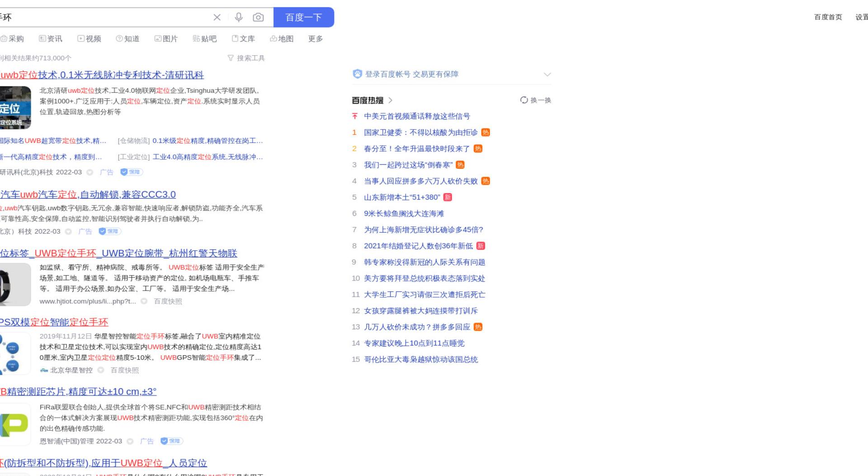The height and width of the screenshot is (476, 868).
Task: Click the 热 badge on the 国家卫健委 item
Action: pyautogui.click(x=486, y=133)
